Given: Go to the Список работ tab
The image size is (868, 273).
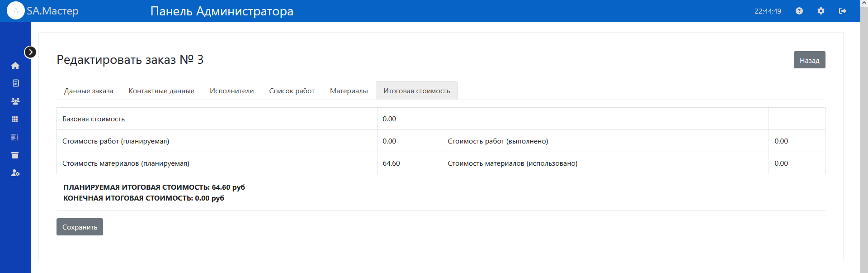Looking at the screenshot, I should click(x=292, y=91).
